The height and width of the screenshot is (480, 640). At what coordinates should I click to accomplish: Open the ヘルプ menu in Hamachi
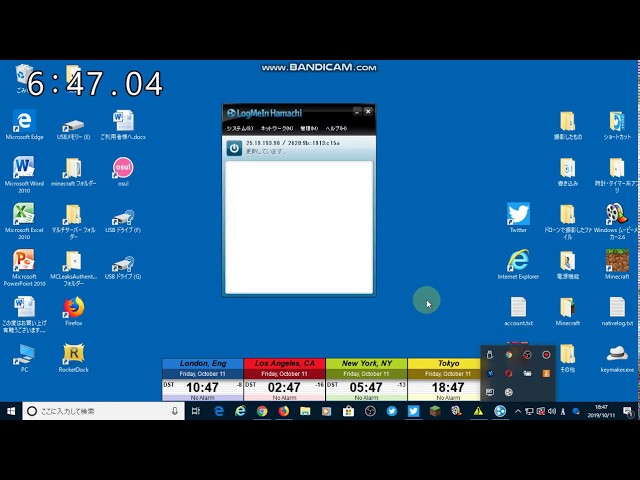pos(336,129)
